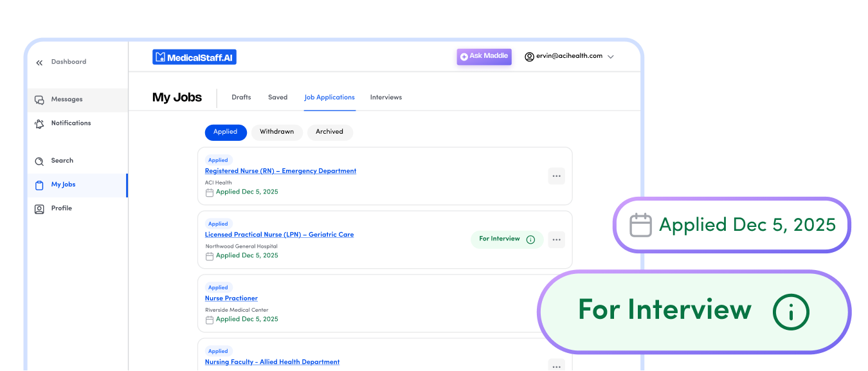Open Search in the sidebar
The width and height of the screenshot is (868, 371).
pyautogui.click(x=62, y=161)
